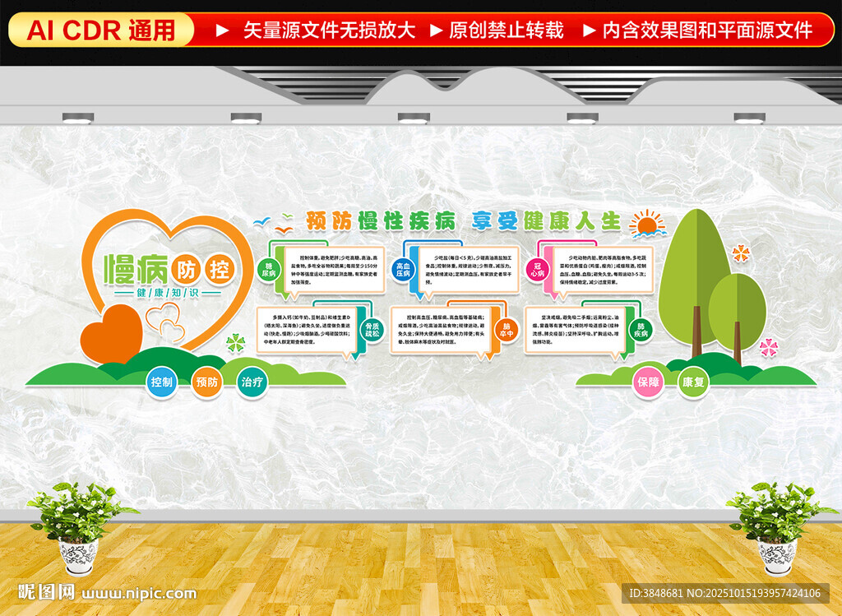Click the orange flower near tree top
Image resolution: width=842 pixels, height=616 pixels.
pyautogui.click(x=741, y=253)
